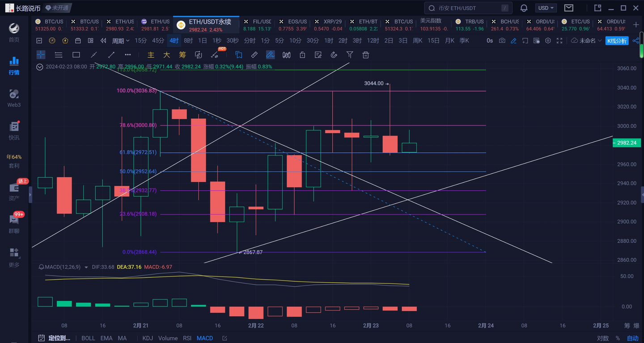Select the 周K weekly timeframe
This screenshot has height=343, width=644.
417,41
